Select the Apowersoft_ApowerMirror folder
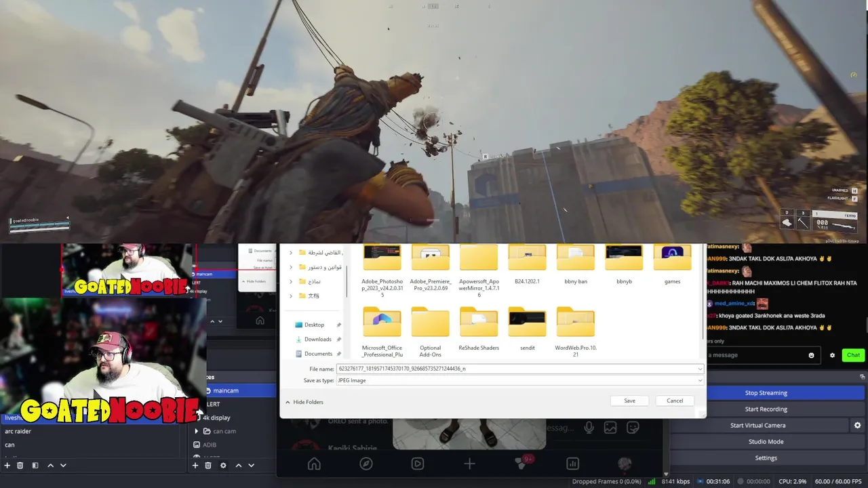The image size is (868, 488). pyautogui.click(x=479, y=270)
